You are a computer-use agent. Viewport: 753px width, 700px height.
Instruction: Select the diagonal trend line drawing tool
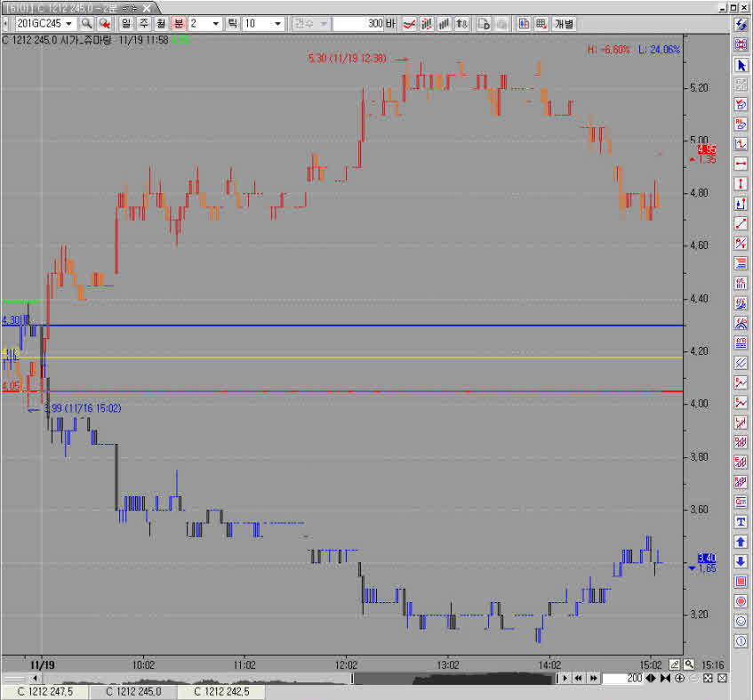click(741, 222)
